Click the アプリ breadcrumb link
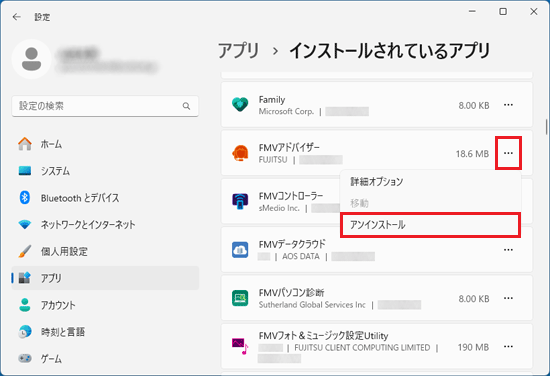Image resolution: width=550 pixels, height=376 pixels. coord(239,51)
